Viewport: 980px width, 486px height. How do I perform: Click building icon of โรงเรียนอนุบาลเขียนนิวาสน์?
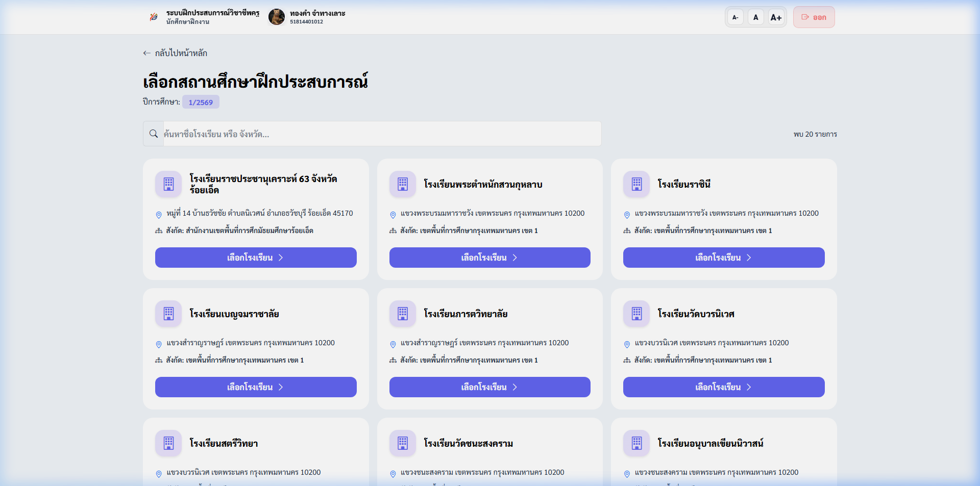636,443
